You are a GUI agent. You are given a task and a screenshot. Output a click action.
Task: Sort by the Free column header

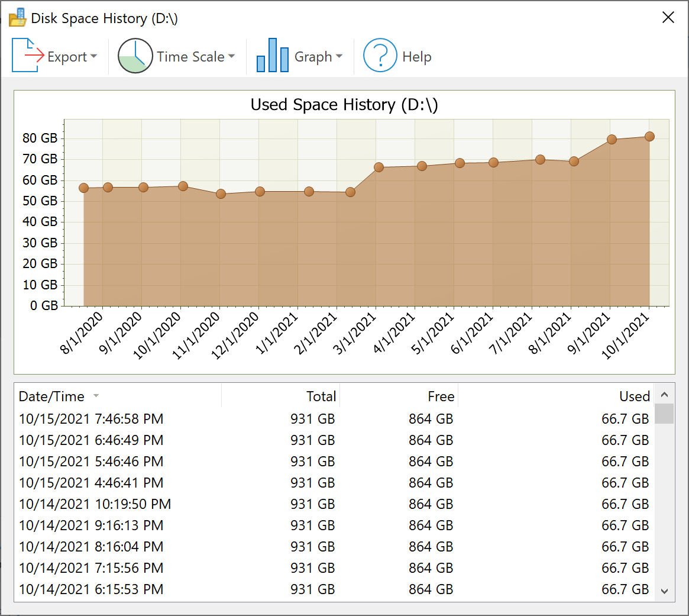(x=441, y=396)
